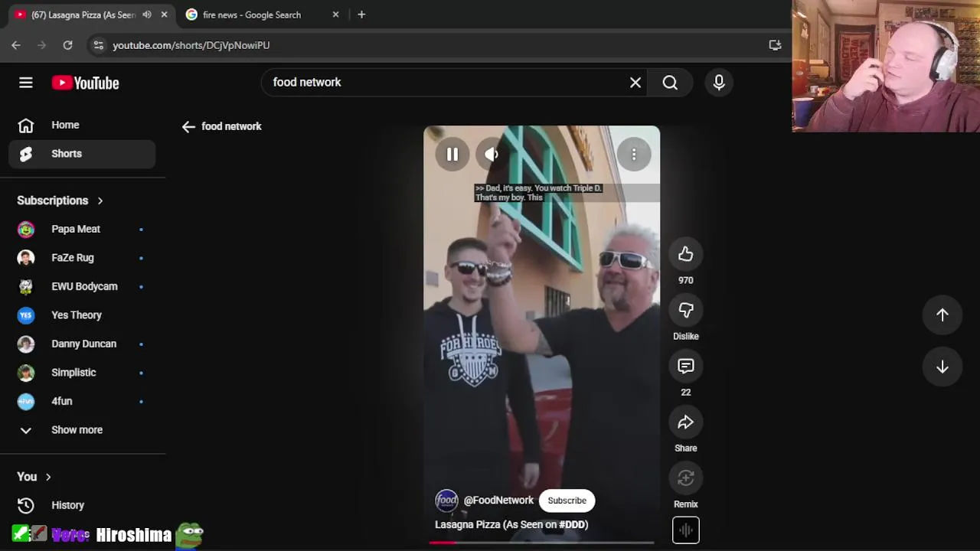980x551 pixels.
Task: Expand the You section chevron
Action: tap(48, 477)
